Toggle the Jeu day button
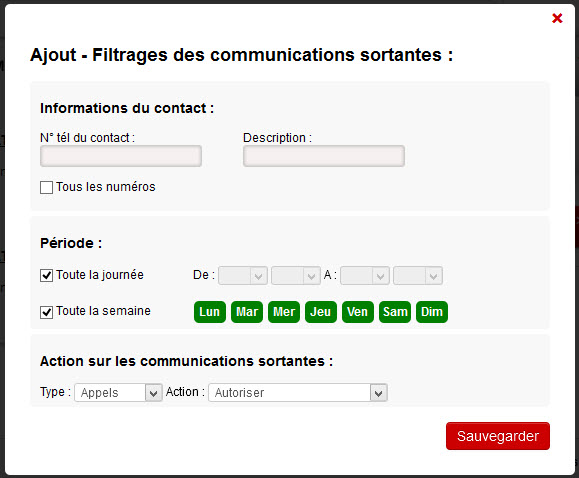 tap(321, 312)
